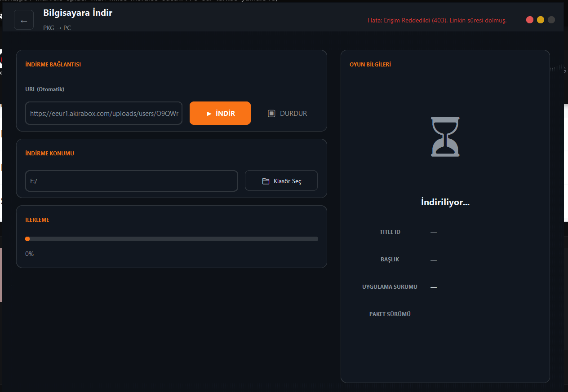Click the gray maximize dot
The image size is (568, 392).
[x=551, y=20]
